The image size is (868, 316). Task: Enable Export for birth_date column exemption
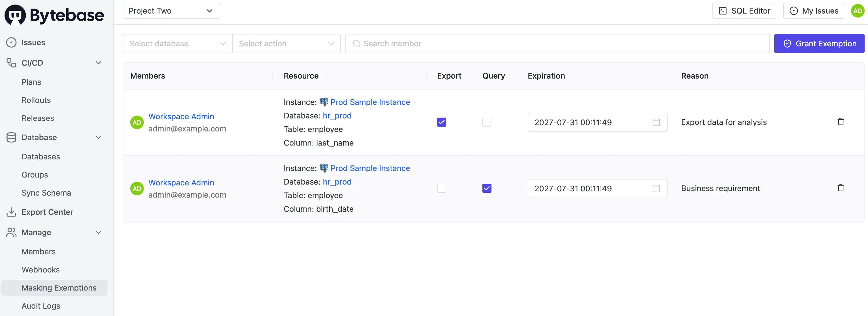pos(441,188)
